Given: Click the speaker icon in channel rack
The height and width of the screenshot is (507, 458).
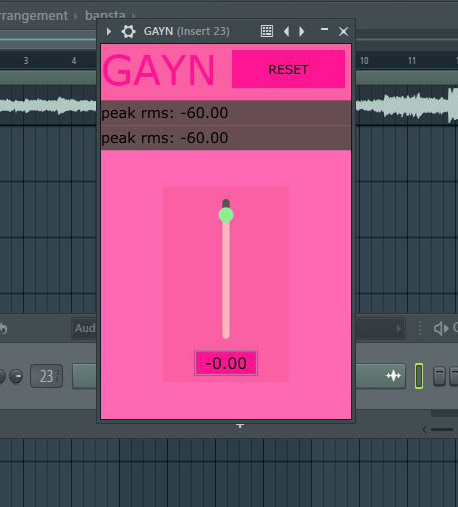Looking at the screenshot, I should coord(441,329).
